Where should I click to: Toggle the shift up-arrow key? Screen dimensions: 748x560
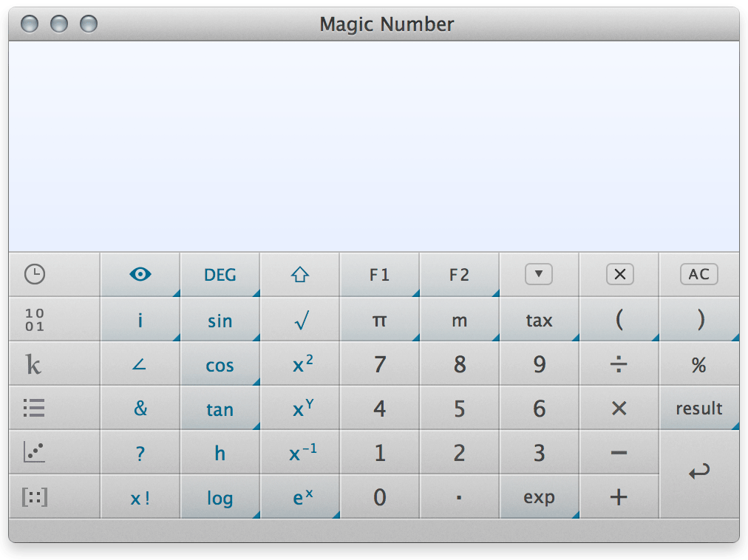tap(300, 274)
